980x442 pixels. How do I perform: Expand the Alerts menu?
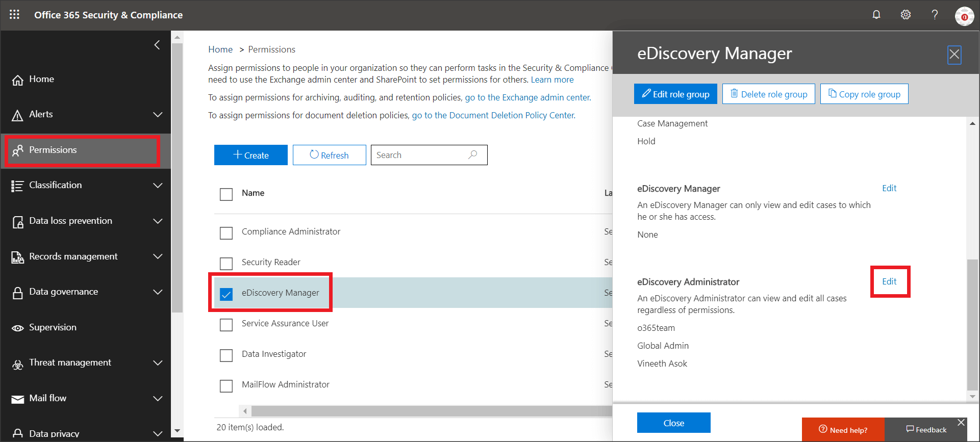[x=158, y=115]
